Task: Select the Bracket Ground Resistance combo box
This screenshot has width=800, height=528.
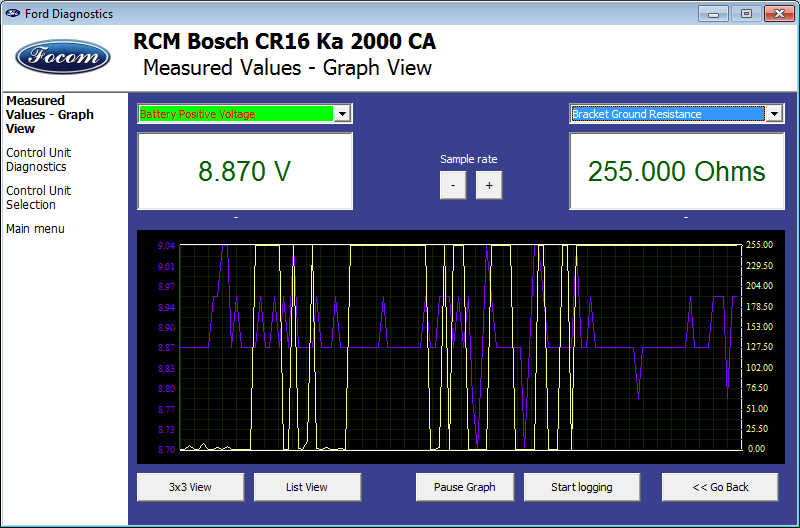Action: pyautogui.click(x=677, y=114)
